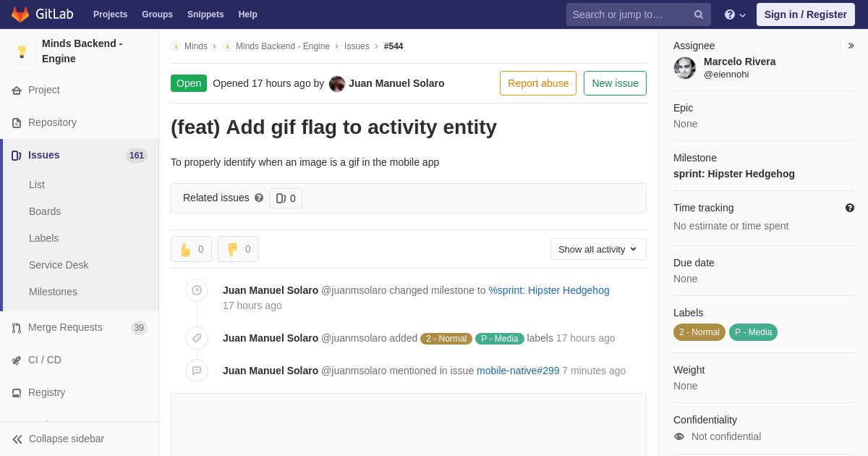Click sprint: Hipster Hedgehog in sidebar
868x456 pixels.
click(734, 174)
